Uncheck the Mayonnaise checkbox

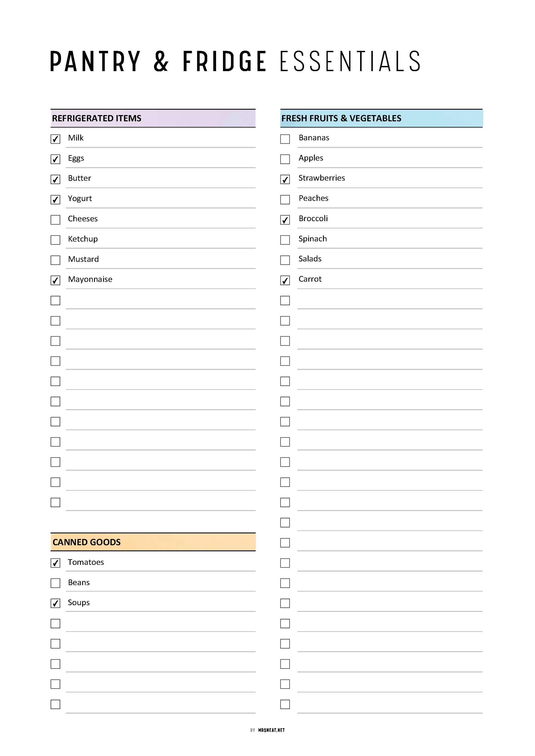tap(55, 280)
